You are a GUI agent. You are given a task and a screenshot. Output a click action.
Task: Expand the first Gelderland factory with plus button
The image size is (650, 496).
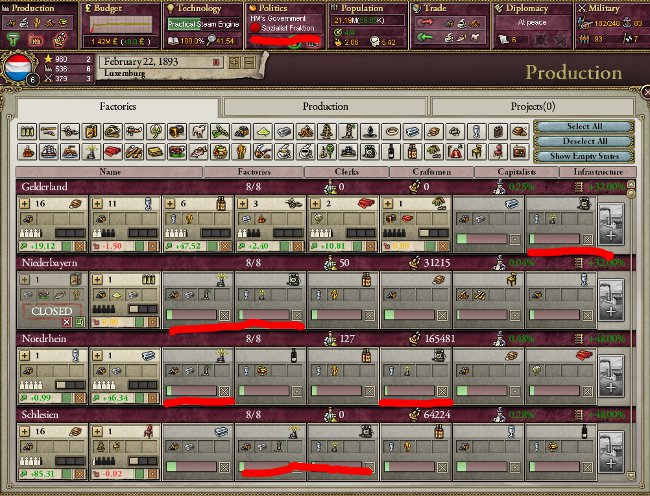(25, 204)
